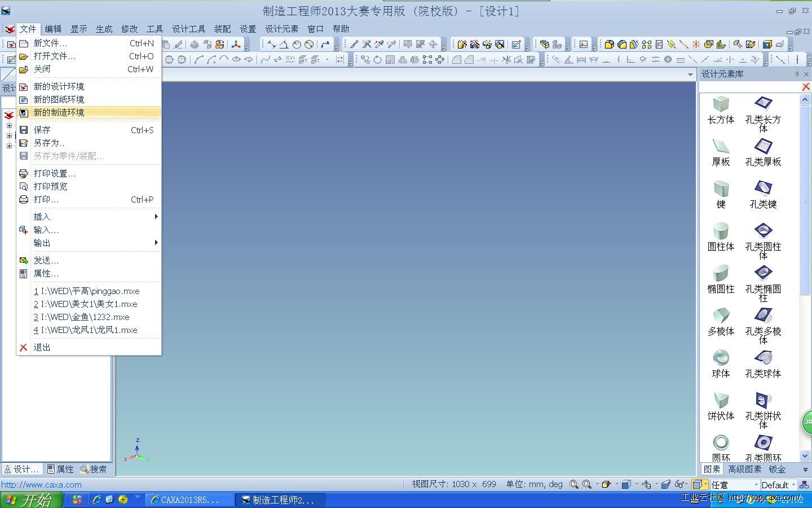This screenshot has height=508, width=812.
Task: Select the 厚板 slab element
Action: (x=721, y=152)
